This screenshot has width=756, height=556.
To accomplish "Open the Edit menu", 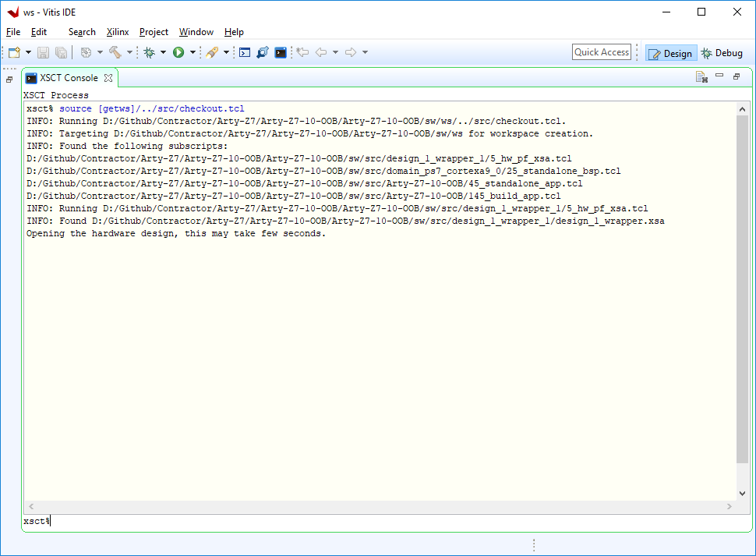I will coord(38,32).
